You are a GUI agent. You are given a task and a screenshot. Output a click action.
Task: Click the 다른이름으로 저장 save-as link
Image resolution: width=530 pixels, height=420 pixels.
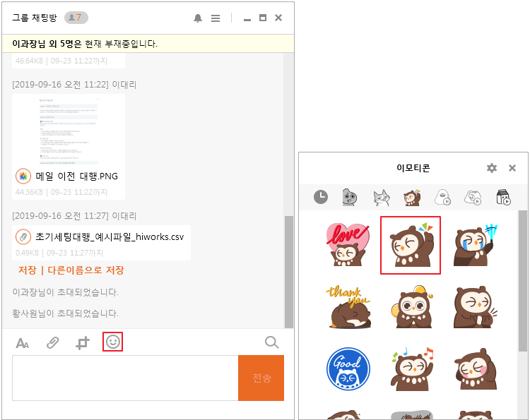click(x=86, y=270)
